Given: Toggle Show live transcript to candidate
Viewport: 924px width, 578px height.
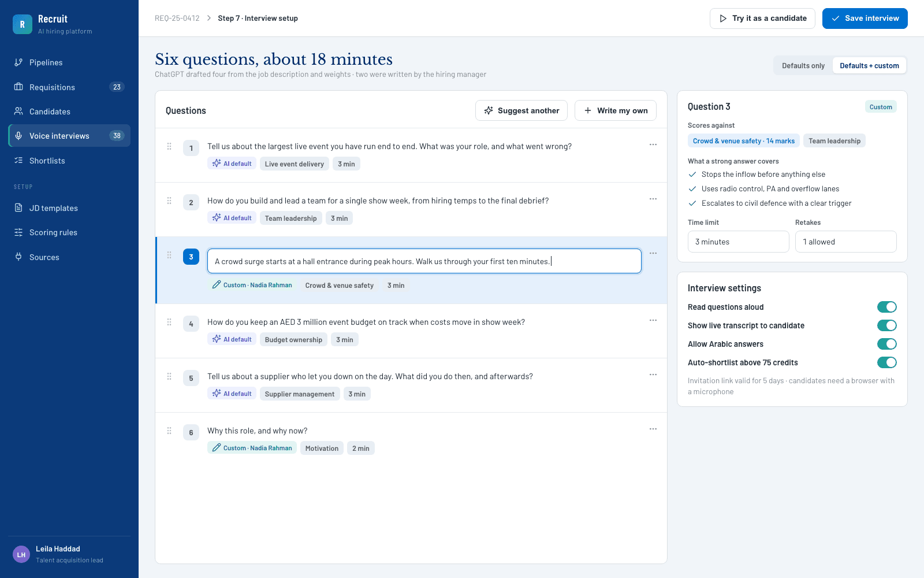Looking at the screenshot, I should click(x=887, y=325).
